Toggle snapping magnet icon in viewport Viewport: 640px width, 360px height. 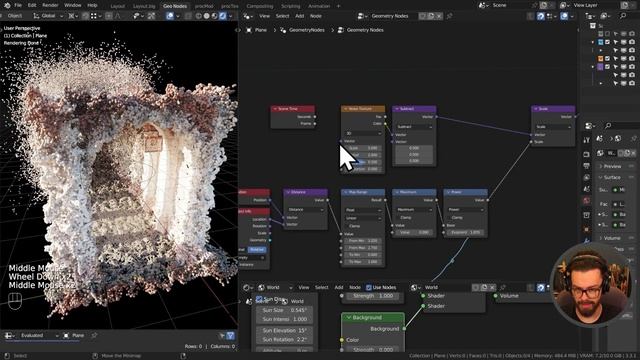(85, 16)
